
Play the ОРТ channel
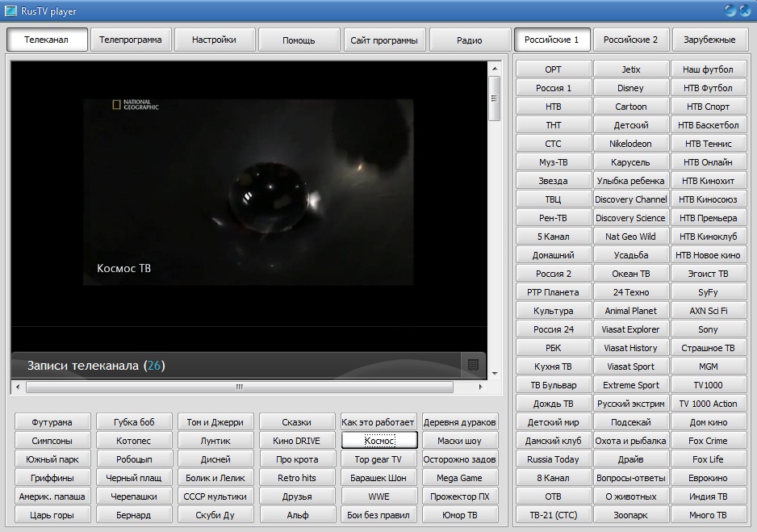pos(554,69)
